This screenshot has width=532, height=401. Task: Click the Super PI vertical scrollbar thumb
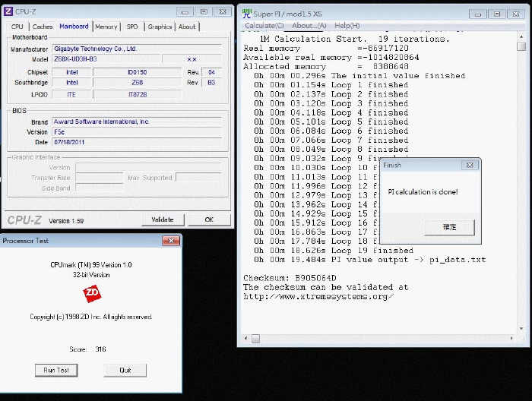(521, 46)
